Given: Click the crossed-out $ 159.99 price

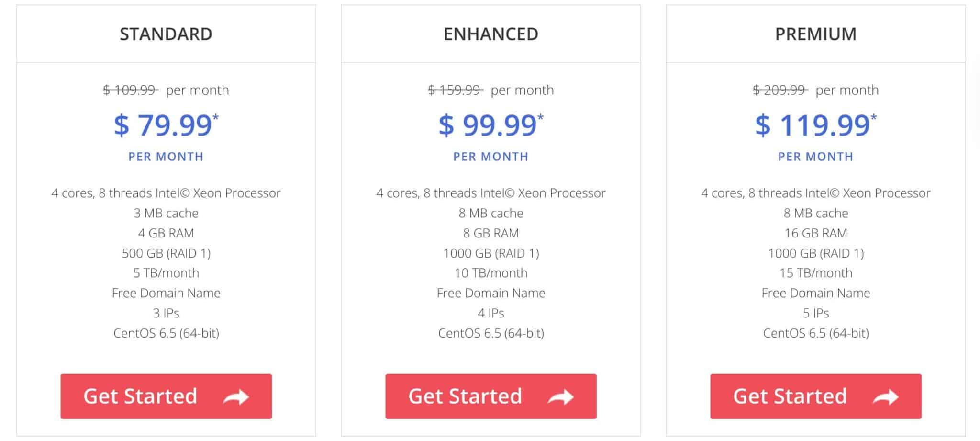Looking at the screenshot, I should click(456, 90).
